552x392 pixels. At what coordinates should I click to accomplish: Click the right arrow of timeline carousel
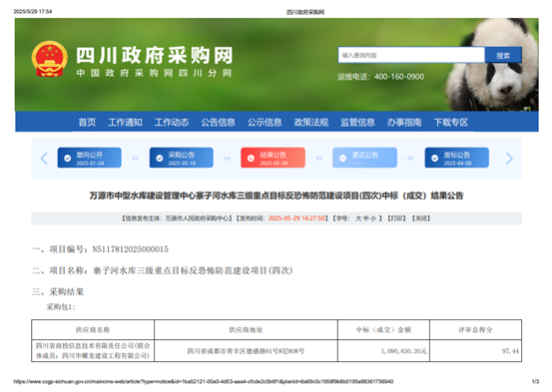pos(509,159)
